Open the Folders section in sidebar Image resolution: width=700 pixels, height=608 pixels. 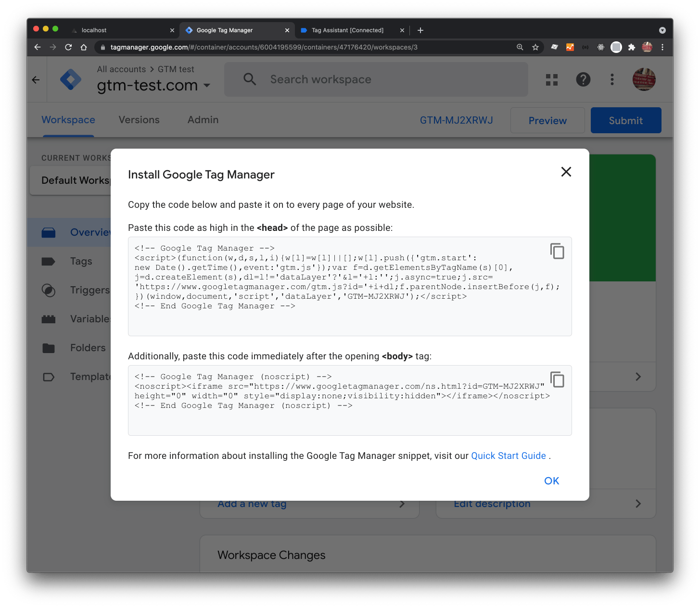point(88,348)
